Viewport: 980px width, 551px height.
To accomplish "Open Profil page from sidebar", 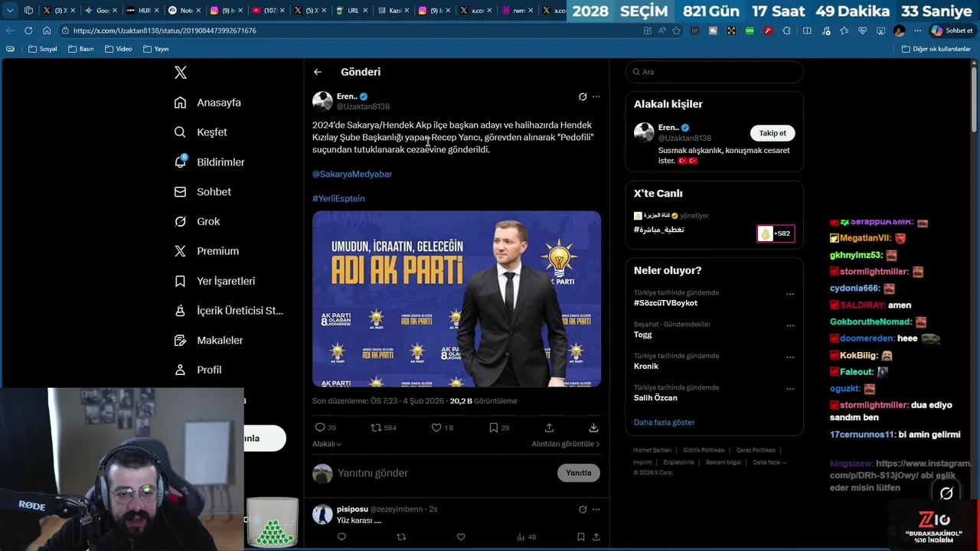I will (x=198, y=370).
